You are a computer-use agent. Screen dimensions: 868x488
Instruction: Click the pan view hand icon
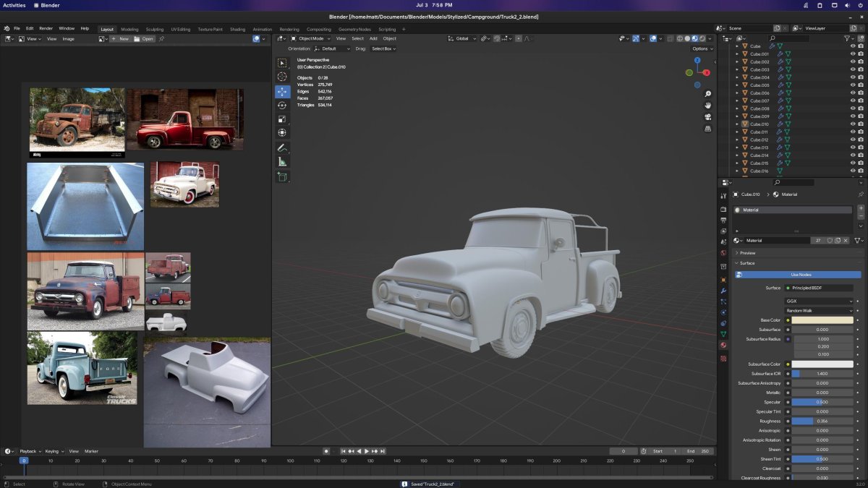(708, 106)
